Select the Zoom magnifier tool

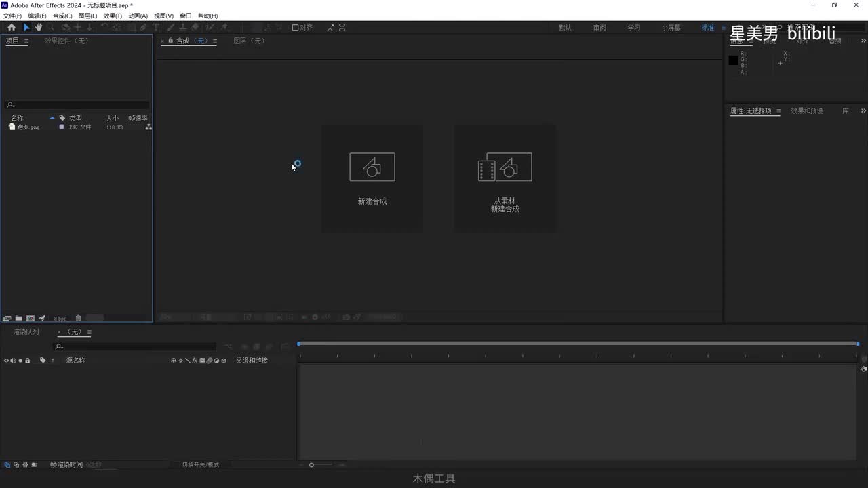(52, 28)
